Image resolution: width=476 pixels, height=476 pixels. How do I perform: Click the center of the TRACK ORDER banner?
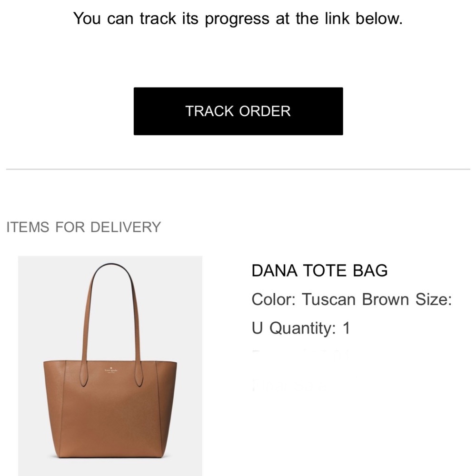(238, 111)
